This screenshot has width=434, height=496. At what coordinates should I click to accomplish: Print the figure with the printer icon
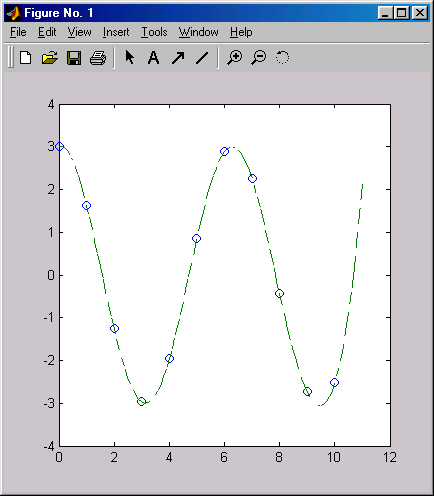pos(98,58)
